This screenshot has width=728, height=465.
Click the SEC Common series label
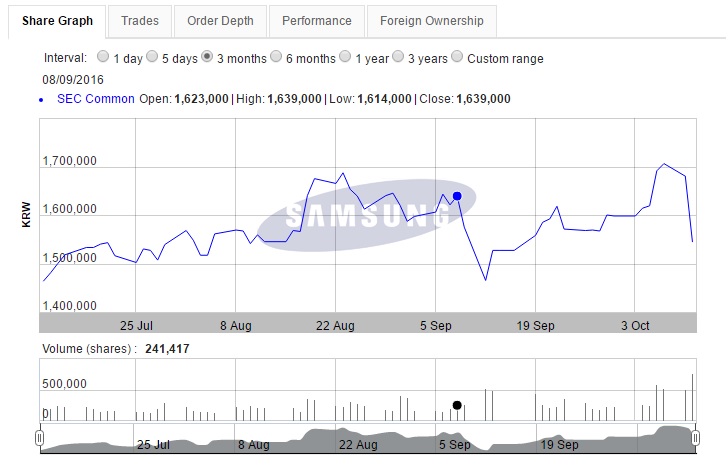96,99
